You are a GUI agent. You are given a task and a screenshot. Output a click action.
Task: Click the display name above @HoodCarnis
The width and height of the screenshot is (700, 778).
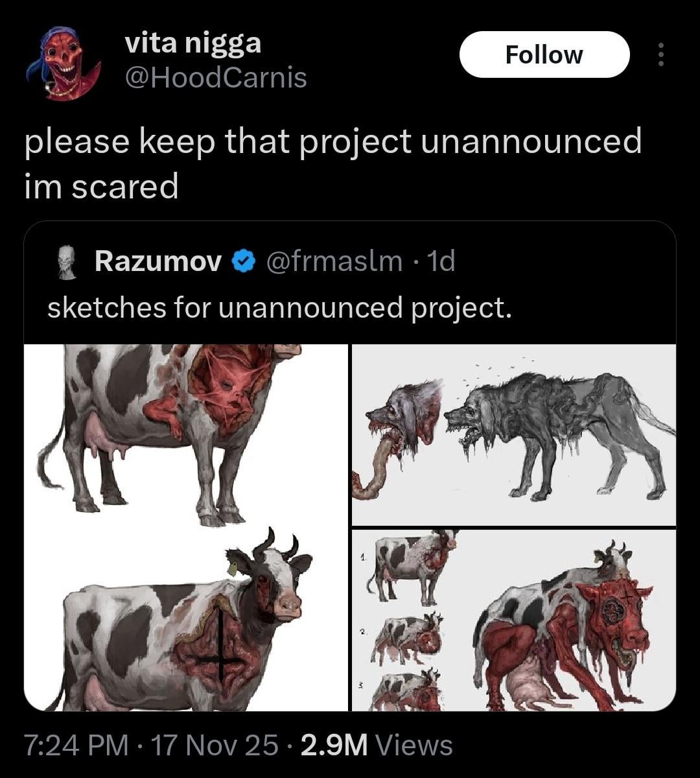click(192, 43)
